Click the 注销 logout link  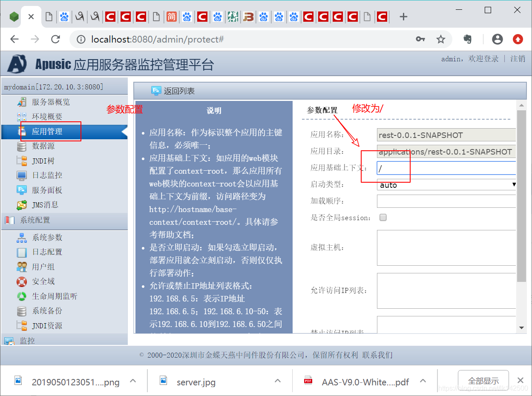pyautogui.click(x=517, y=59)
